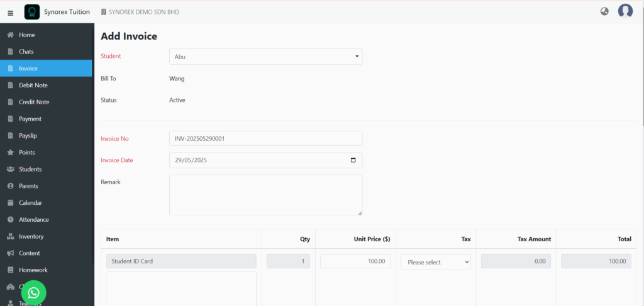
Task: Open the Parents menu item
Action: pos(46,186)
